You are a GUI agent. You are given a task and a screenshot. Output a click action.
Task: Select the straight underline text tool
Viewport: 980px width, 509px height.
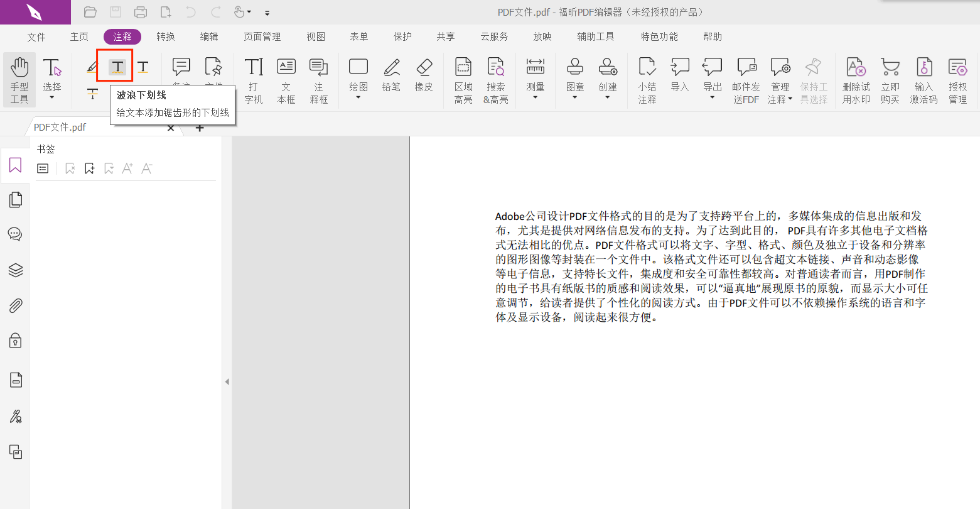pos(143,67)
